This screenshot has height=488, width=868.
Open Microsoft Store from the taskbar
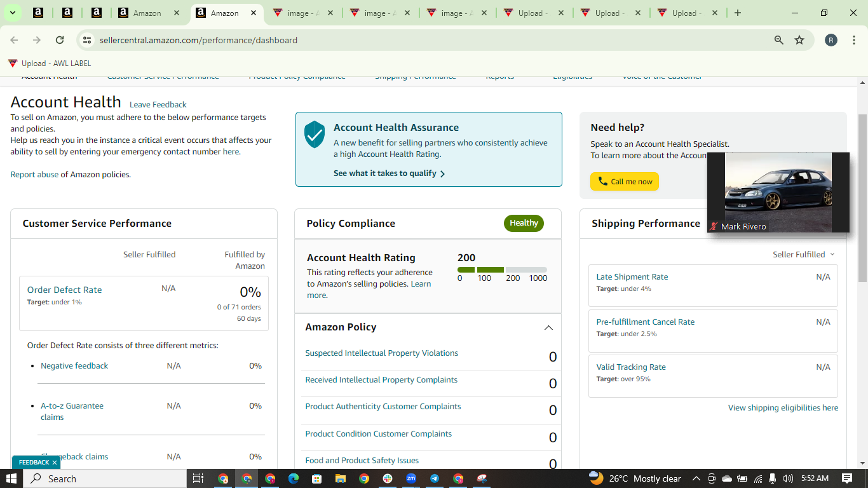click(x=317, y=478)
